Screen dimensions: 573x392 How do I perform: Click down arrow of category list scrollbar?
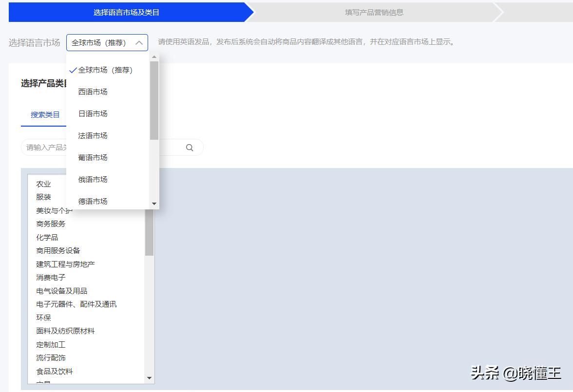(x=150, y=378)
